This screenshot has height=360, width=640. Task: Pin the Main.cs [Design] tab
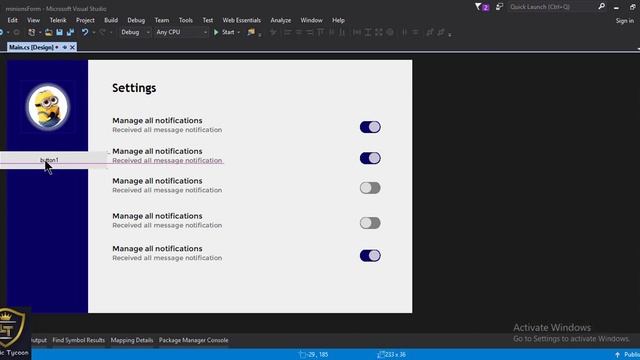click(64, 47)
